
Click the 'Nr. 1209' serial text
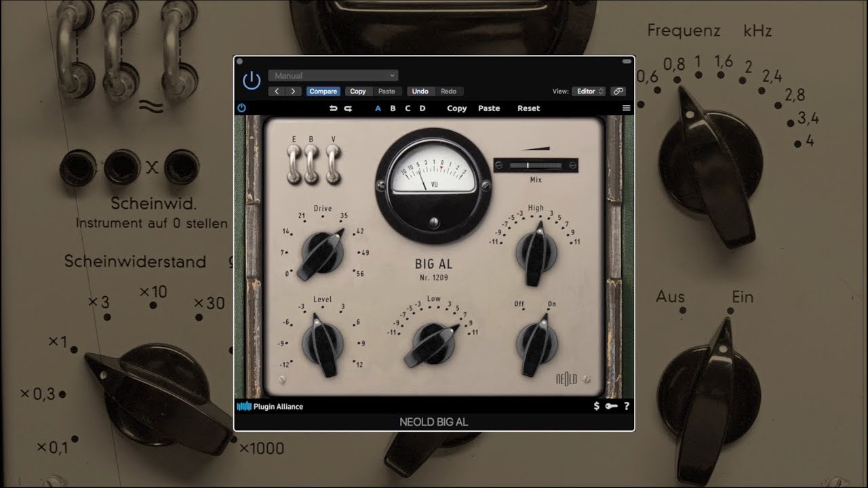pos(433,277)
